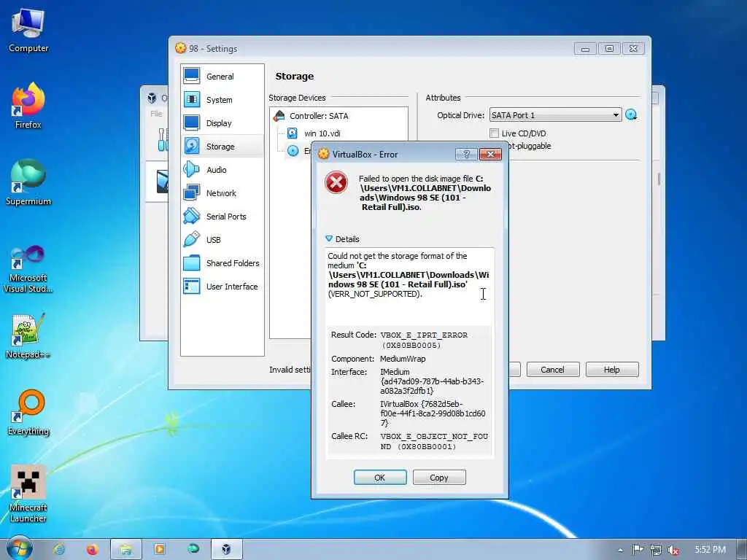Open the Supermium desktop shortcut
747x560 pixels.
tap(28, 183)
